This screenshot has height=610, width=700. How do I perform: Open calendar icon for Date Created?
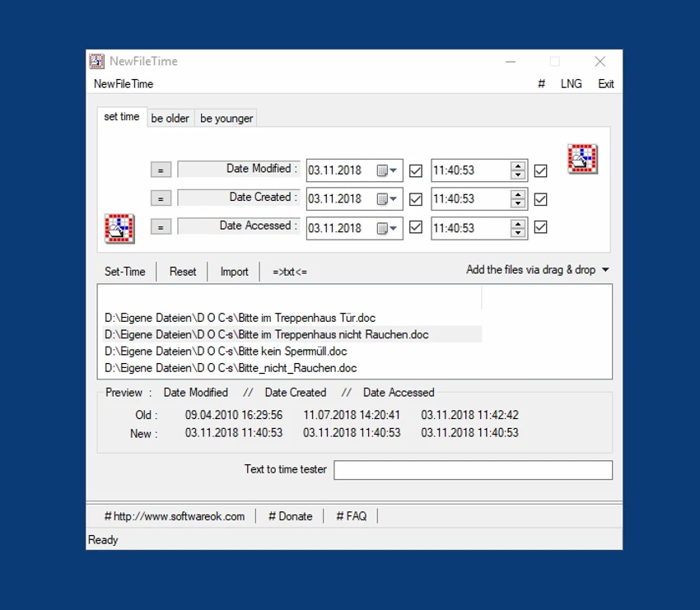pos(381,199)
